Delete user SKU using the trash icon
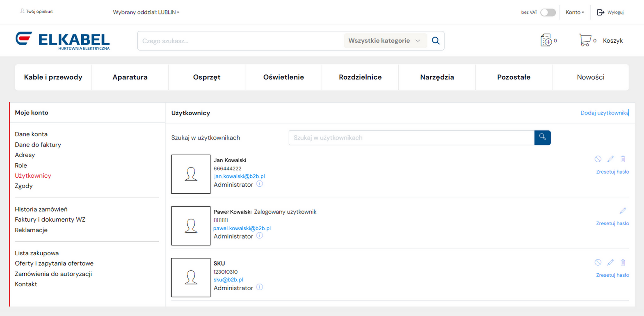This screenshot has height=316, width=644. coord(623,262)
